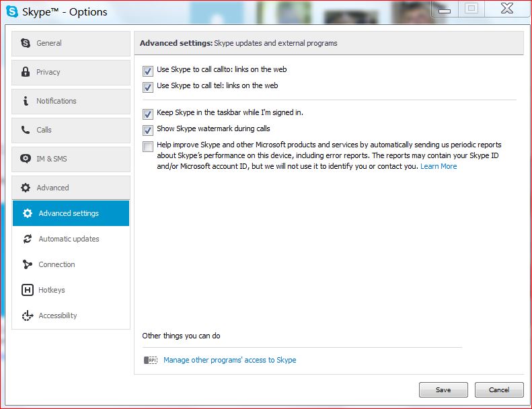The width and height of the screenshot is (532, 409).
Task: Click the Connection nodes icon
Action: click(28, 264)
